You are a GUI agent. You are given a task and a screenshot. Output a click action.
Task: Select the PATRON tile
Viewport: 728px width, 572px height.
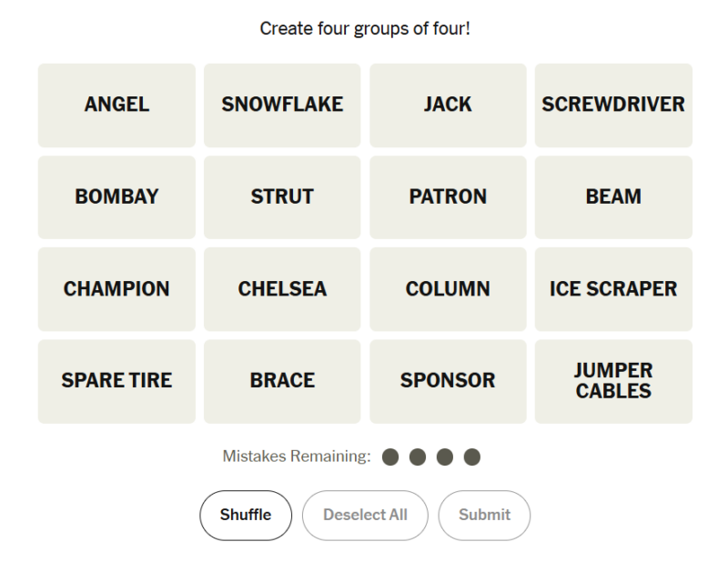(448, 197)
